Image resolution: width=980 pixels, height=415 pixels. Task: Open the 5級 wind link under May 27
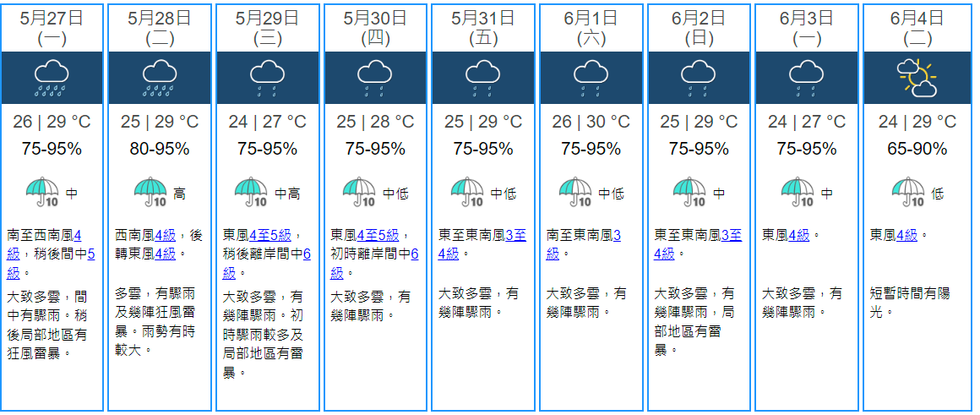point(91,254)
